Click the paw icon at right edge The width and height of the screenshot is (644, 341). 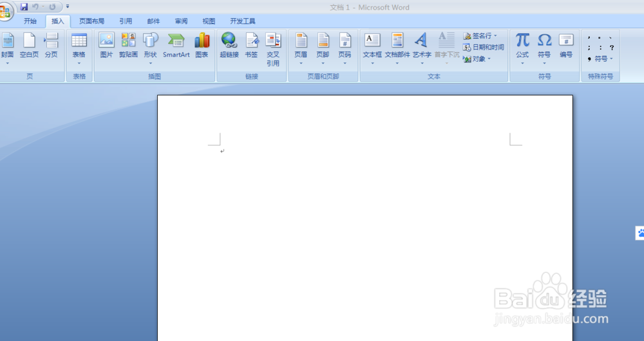tap(640, 233)
